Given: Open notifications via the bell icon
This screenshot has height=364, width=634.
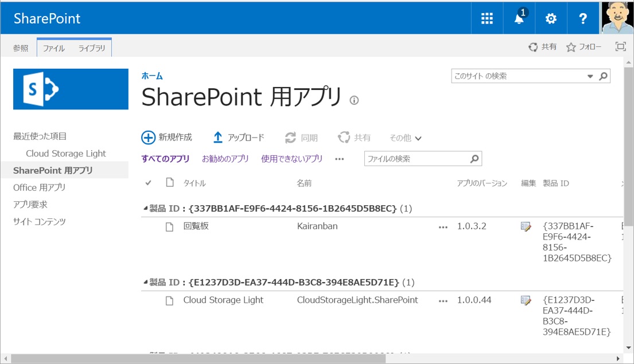Looking at the screenshot, I should tap(518, 18).
